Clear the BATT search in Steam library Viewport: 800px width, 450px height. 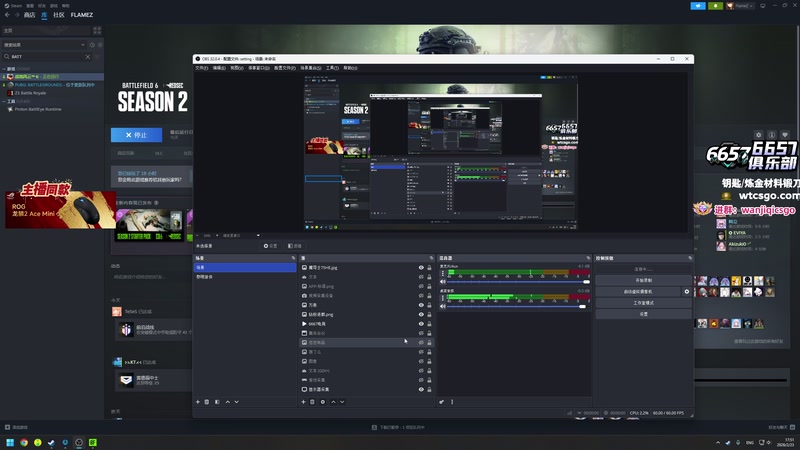tap(88, 57)
